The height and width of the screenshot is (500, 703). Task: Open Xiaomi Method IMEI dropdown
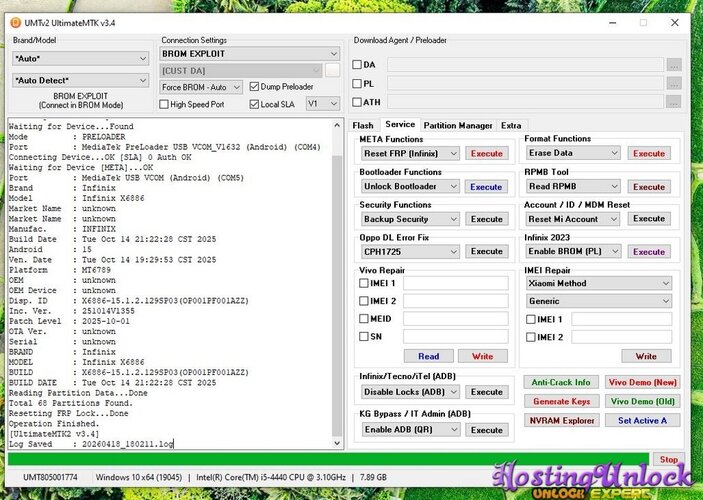point(599,283)
